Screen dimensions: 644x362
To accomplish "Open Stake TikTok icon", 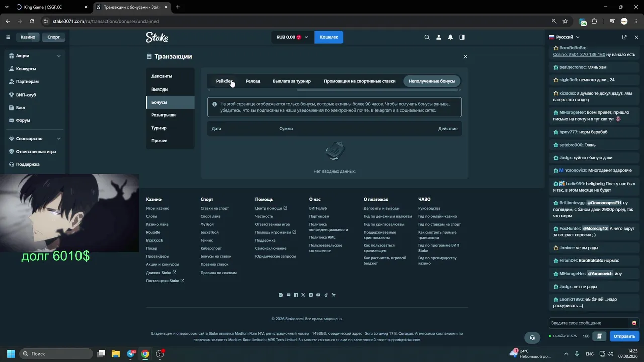I will (326, 295).
